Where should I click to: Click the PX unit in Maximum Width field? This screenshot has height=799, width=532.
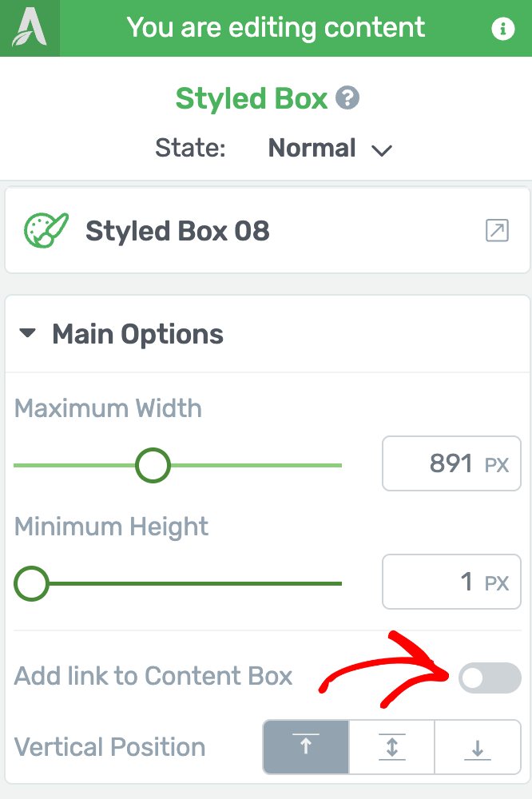point(497,465)
